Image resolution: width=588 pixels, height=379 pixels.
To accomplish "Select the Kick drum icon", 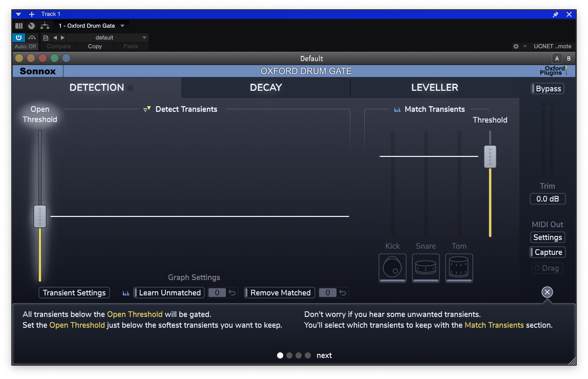I will pyautogui.click(x=392, y=268).
